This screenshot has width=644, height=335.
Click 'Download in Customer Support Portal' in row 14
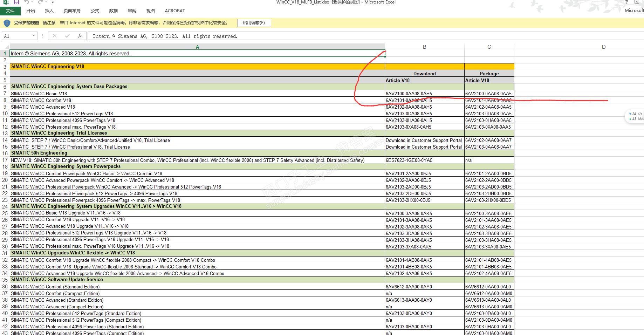click(x=425, y=140)
